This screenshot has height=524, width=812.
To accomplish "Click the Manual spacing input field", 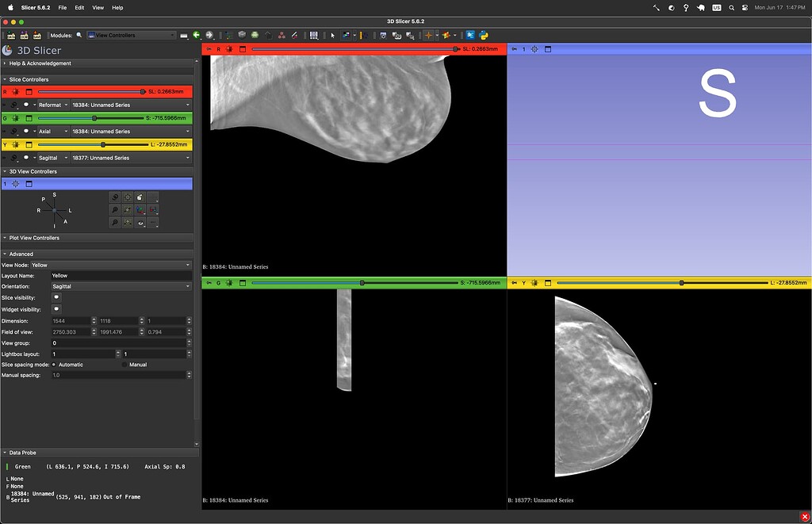I will (x=119, y=374).
